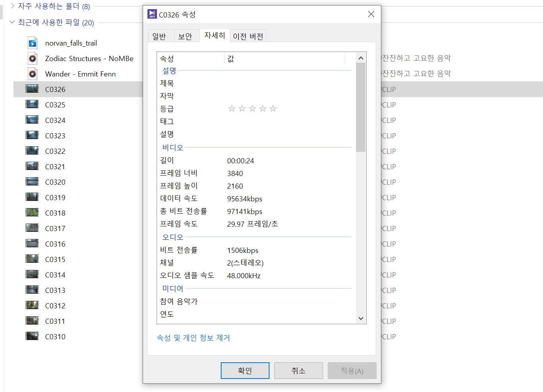Viewport: 543px width, 392px height.
Task: Click the C0312 video thumbnail icon
Action: pyautogui.click(x=32, y=306)
